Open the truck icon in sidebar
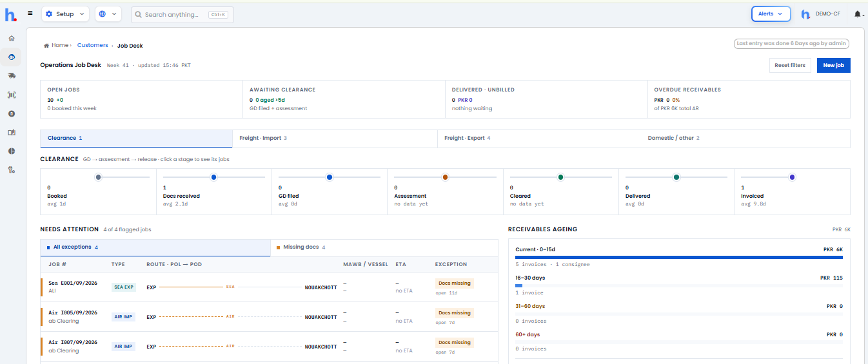This screenshot has width=868, height=364. coord(12,76)
